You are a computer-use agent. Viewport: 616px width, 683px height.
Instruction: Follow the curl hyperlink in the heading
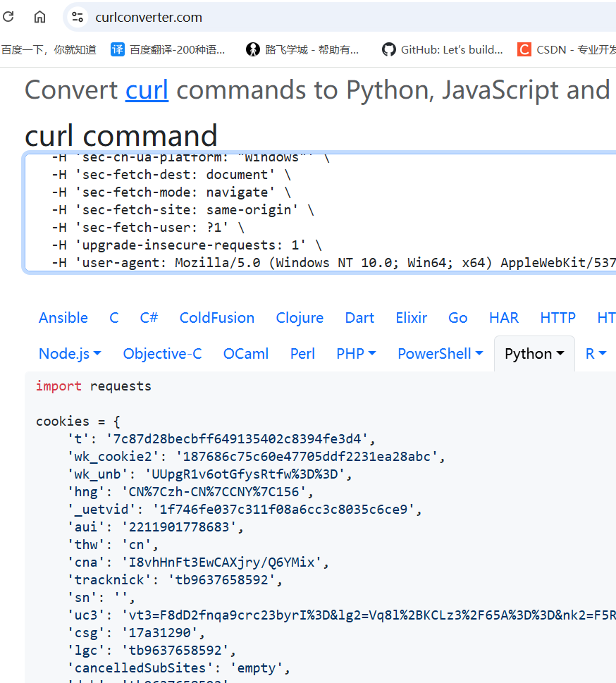tap(147, 90)
